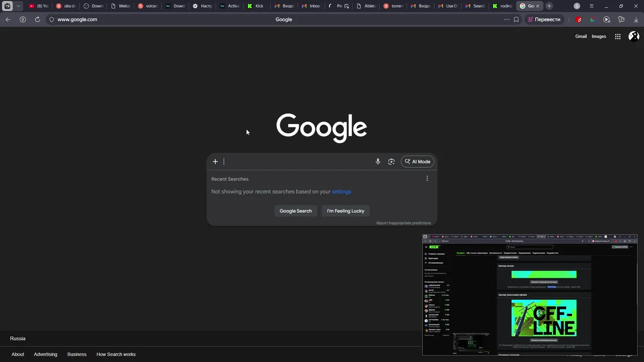Open How Search works footer link
Screen dimensions: 644x362
pyautogui.click(x=116, y=354)
